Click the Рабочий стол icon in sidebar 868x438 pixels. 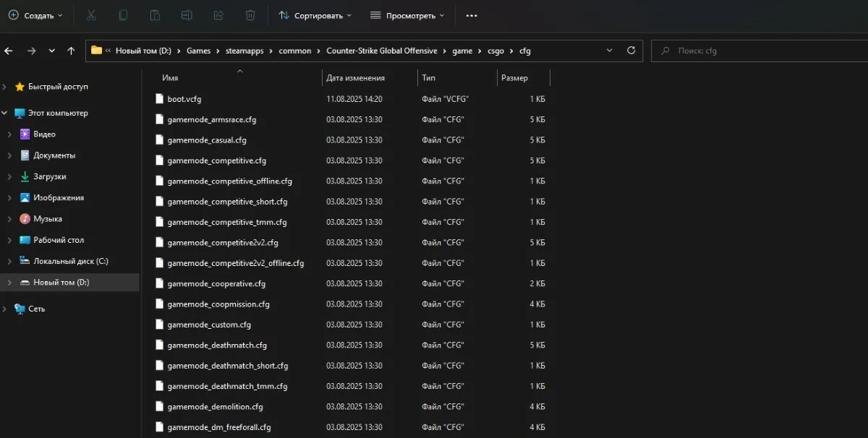[25, 240]
